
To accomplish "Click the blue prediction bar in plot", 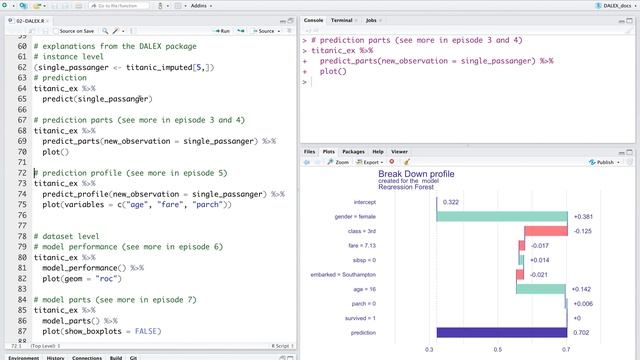I will click(x=502, y=332).
